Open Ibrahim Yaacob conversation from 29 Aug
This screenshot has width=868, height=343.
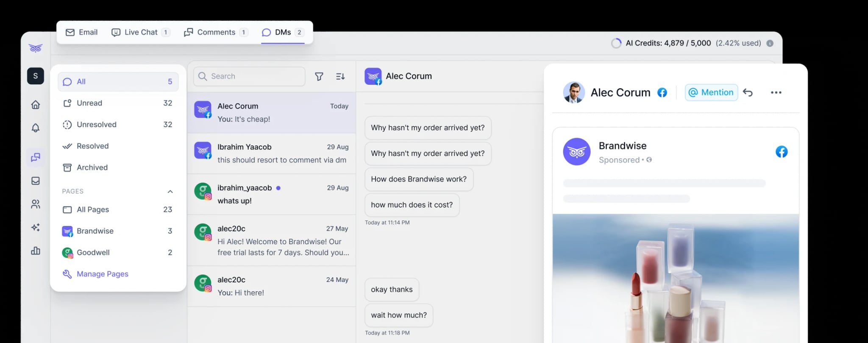click(271, 153)
